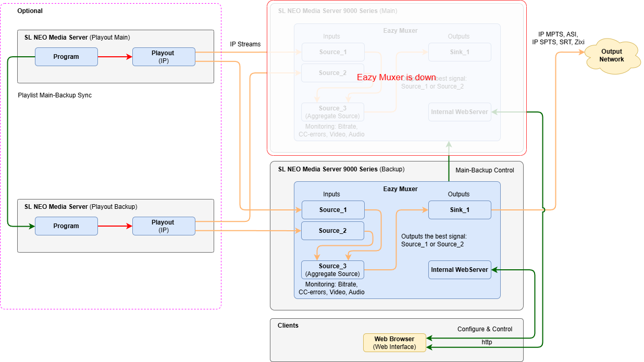Viewport: 644px width, 362px height.
Task: Click 'SL NEO Media Server (Playout Backup)' title
Action: (x=81, y=207)
